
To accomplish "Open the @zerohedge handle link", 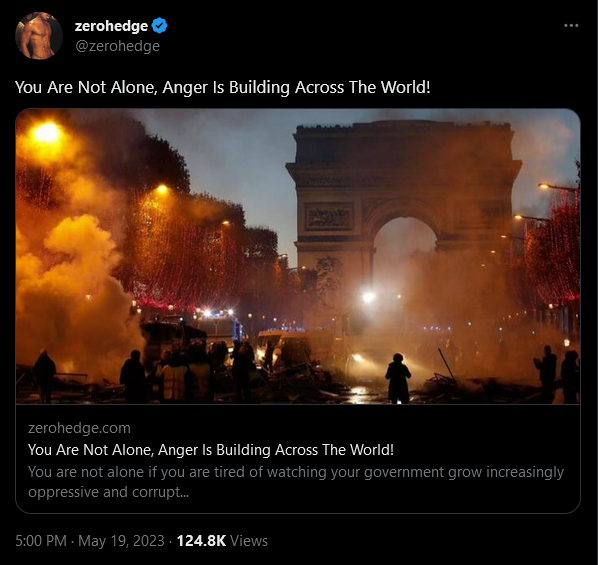I will [117, 46].
